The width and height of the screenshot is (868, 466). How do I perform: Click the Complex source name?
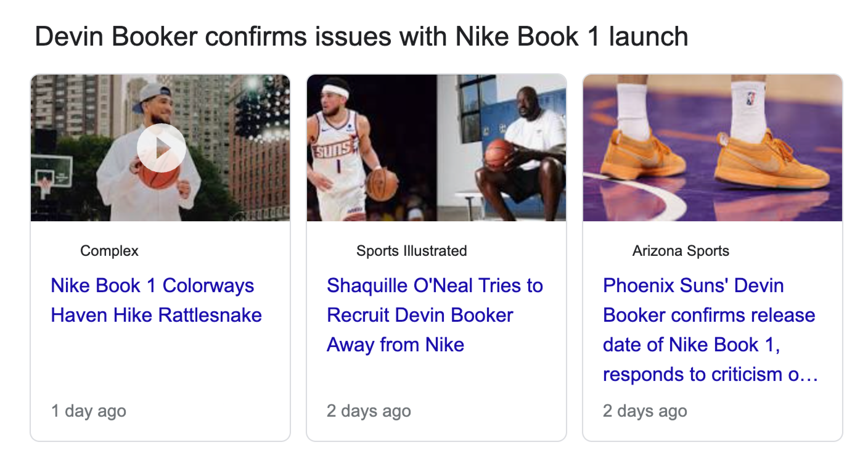tap(109, 251)
